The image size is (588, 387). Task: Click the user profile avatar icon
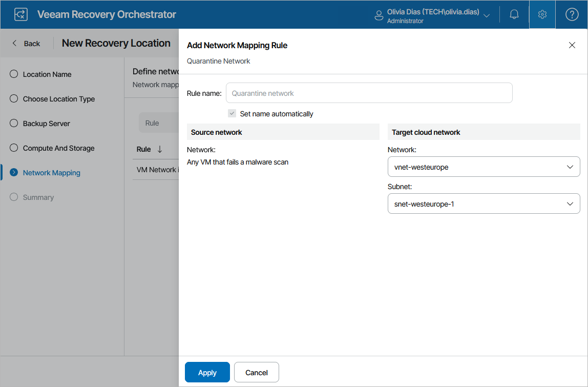pyautogui.click(x=379, y=15)
